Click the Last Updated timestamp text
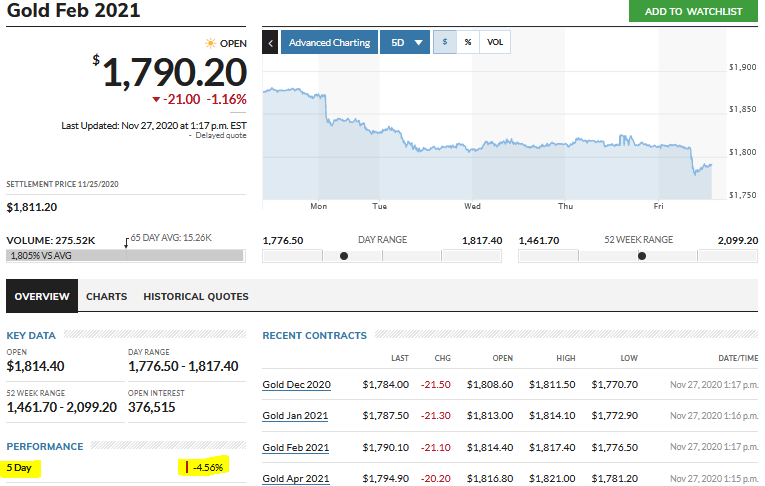Screen dimensions: 765x486 click(x=154, y=125)
